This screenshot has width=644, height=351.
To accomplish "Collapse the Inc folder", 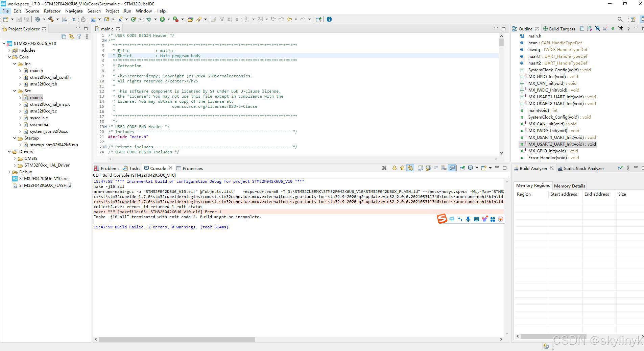I will tap(15, 64).
